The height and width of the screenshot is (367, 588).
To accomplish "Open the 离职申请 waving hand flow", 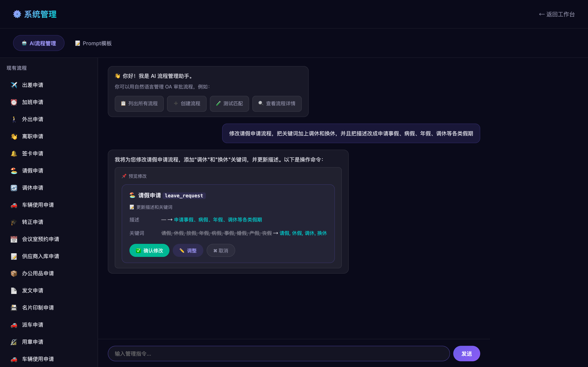I will (32, 136).
